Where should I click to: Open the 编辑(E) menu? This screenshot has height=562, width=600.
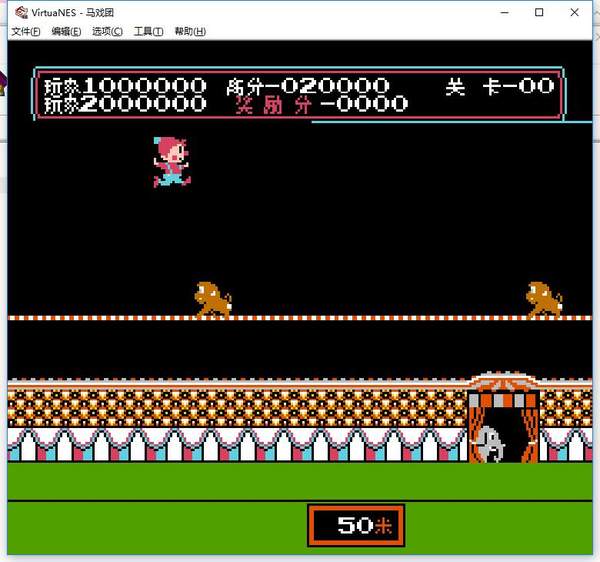click(66, 31)
